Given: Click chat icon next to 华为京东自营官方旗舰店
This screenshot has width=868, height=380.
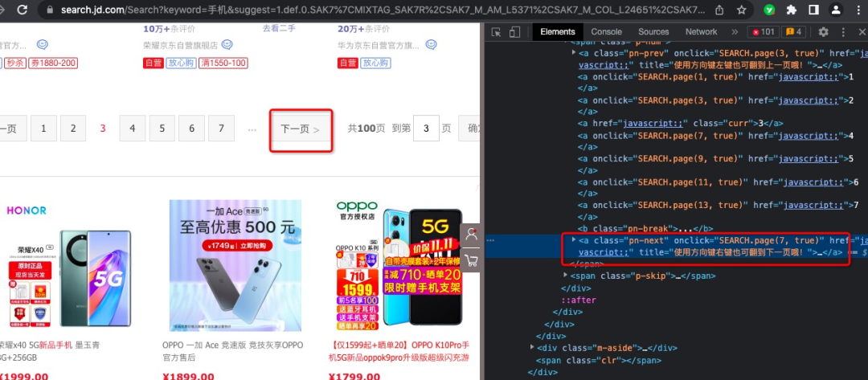Looking at the screenshot, I should (431, 45).
